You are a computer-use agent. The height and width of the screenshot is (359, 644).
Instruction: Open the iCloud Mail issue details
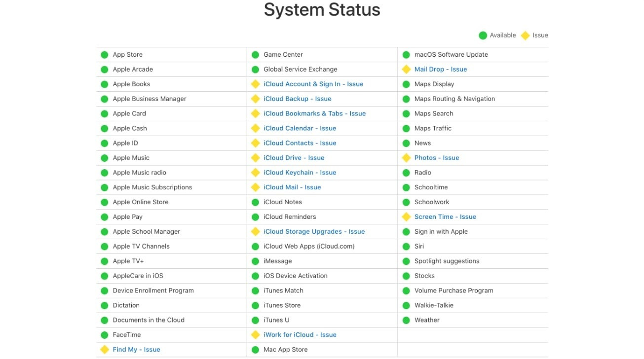[291, 187]
